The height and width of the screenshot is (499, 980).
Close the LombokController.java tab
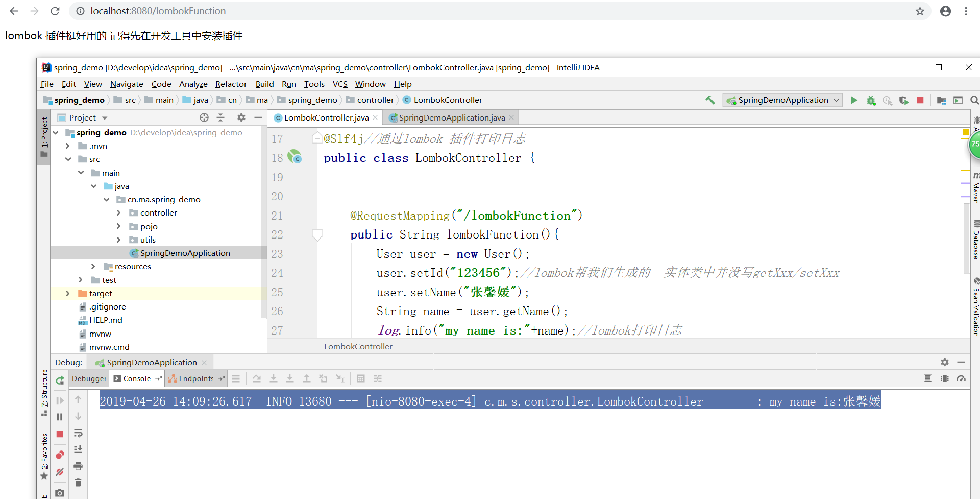(375, 117)
